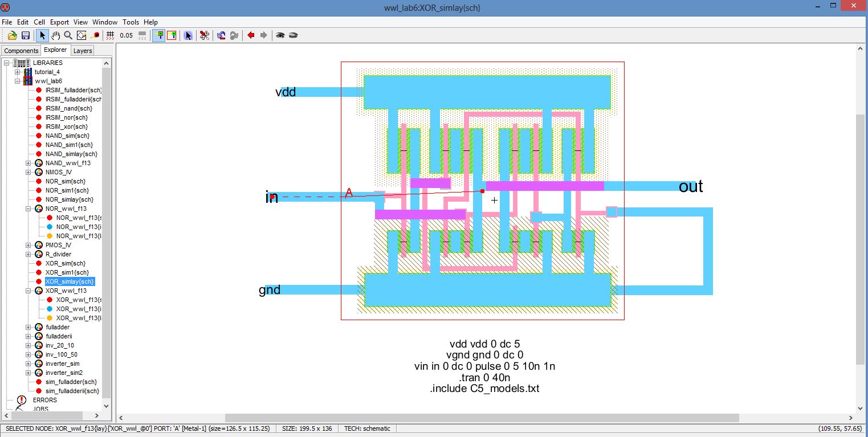
Task: Save the library with the floppy disk icon
Action: coord(25,35)
